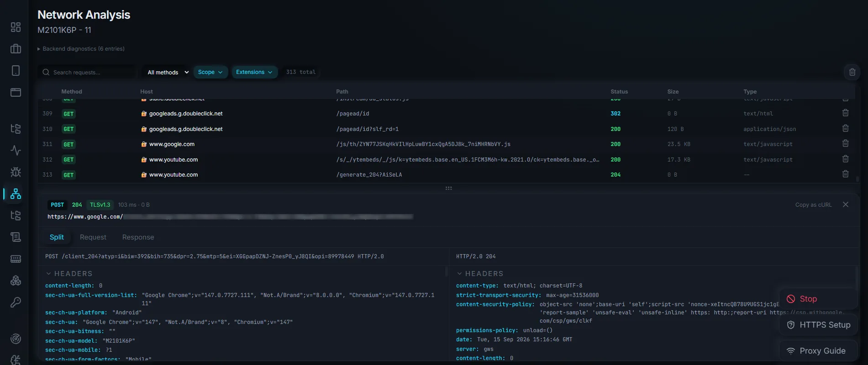Select the active network diagram sidebar icon
Screen dimensions: 868x365
coord(16,193)
